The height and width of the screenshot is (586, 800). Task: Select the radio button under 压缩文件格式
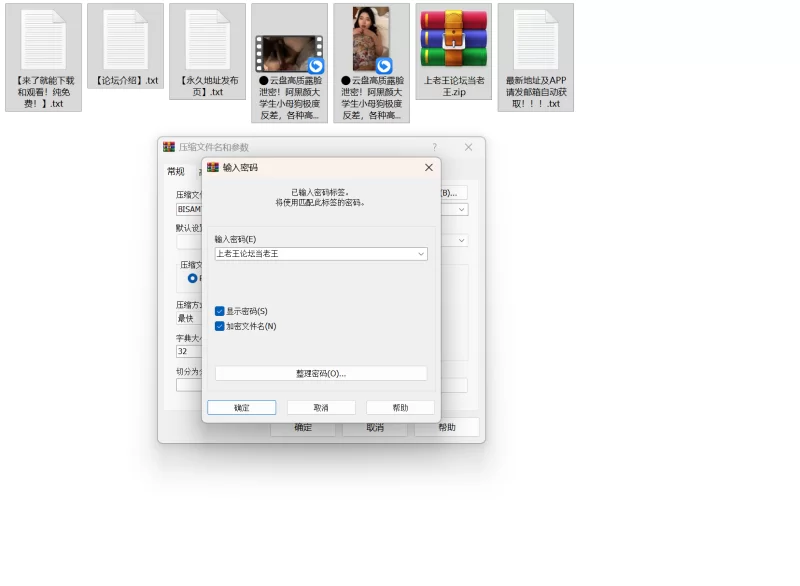tap(192, 278)
